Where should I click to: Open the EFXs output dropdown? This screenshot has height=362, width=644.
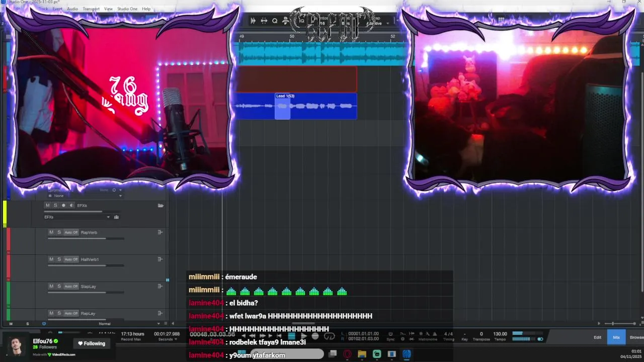pyautogui.click(x=77, y=217)
